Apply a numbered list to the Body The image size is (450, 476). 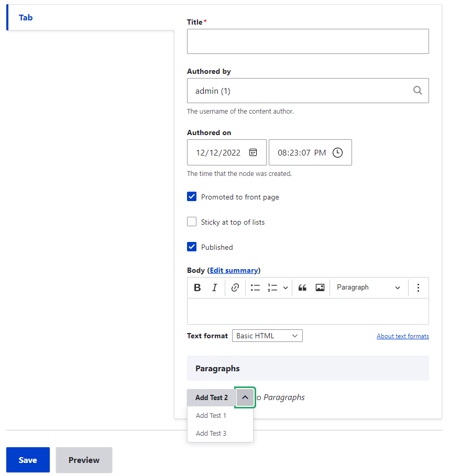pyautogui.click(x=271, y=287)
